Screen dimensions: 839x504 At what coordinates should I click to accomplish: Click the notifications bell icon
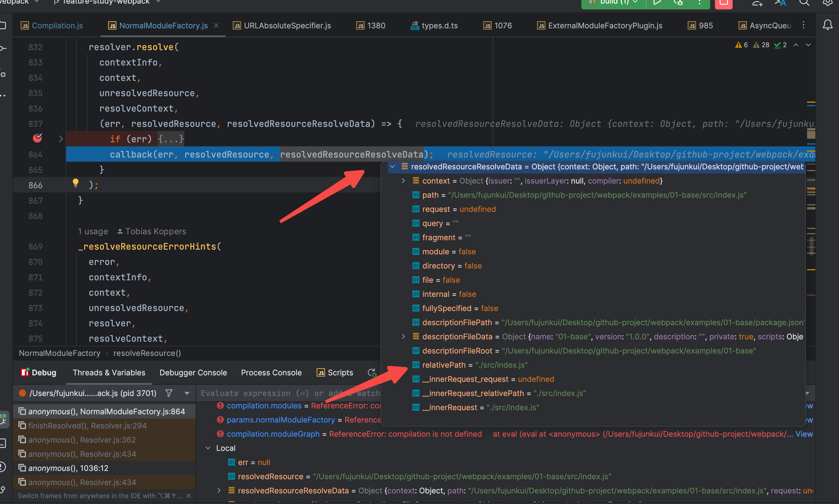pos(827,25)
